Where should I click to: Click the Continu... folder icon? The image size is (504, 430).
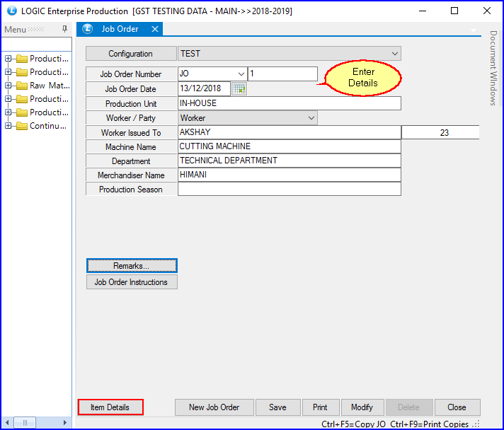pyautogui.click(x=21, y=126)
